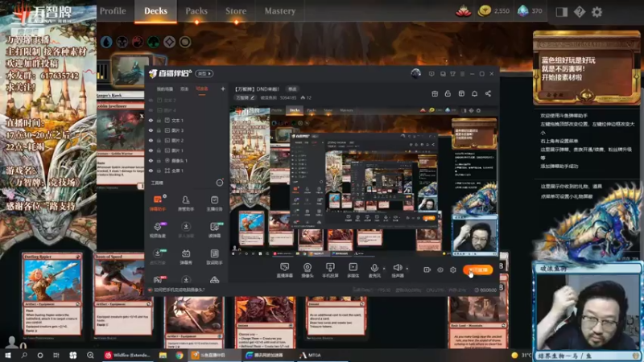Open the hamburger menu in streaming app title bar
Screen dimensions: 644x362
[x=462, y=74]
